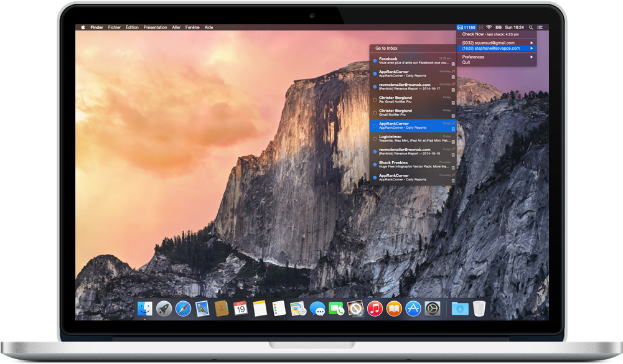This screenshot has height=364, width=623.
Task: Open the Présentation menu
Action: (155, 27)
